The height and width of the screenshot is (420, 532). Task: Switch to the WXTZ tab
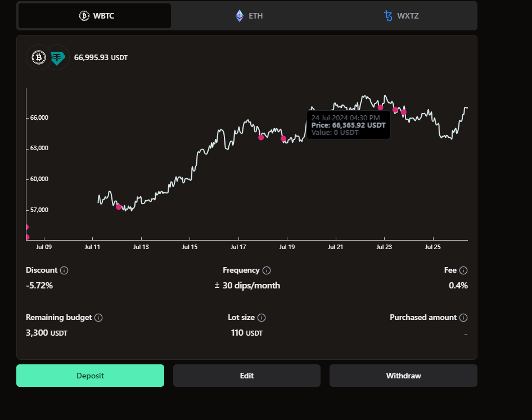[x=401, y=16]
